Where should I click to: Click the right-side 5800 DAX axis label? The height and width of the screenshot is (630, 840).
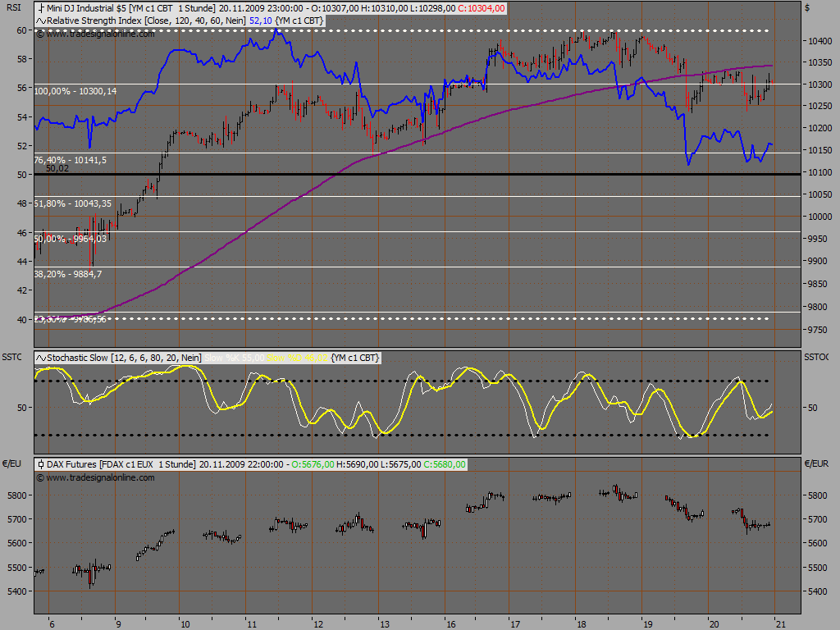click(818, 495)
